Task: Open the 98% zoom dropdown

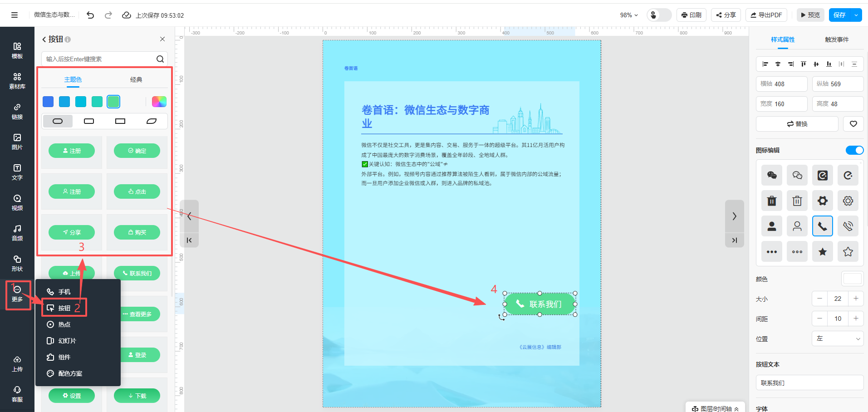Action: coord(629,15)
